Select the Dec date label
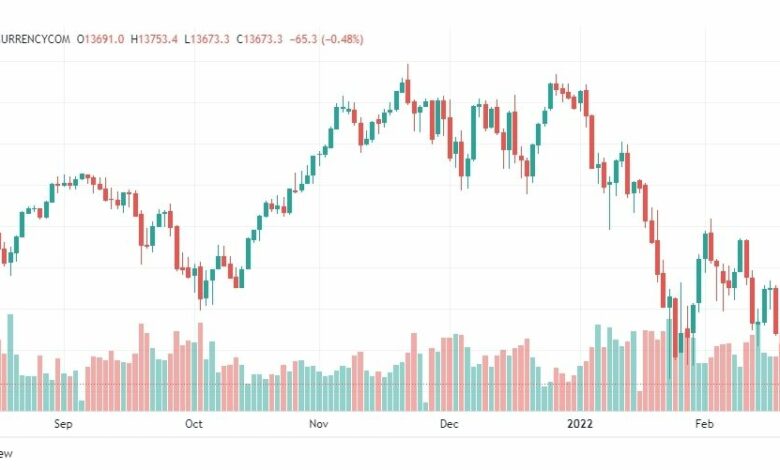Screen dimensions: 780x470 pyautogui.click(x=449, y=424)
